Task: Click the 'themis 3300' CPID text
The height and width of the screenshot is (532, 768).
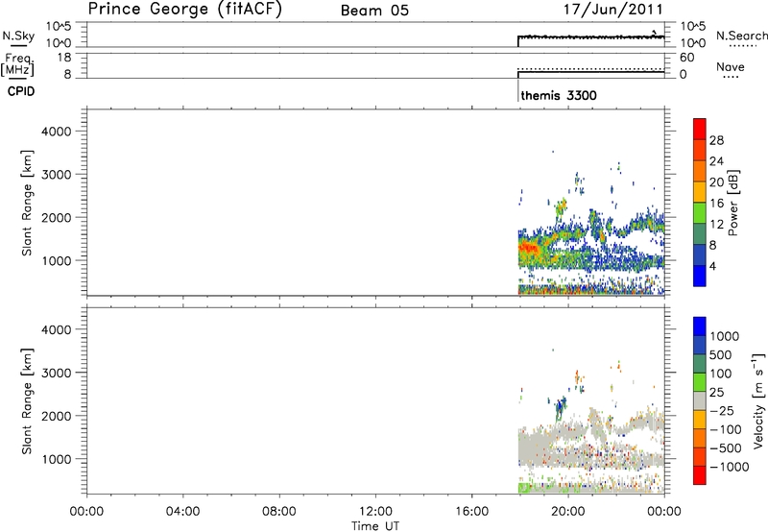Action: [559, 95]
